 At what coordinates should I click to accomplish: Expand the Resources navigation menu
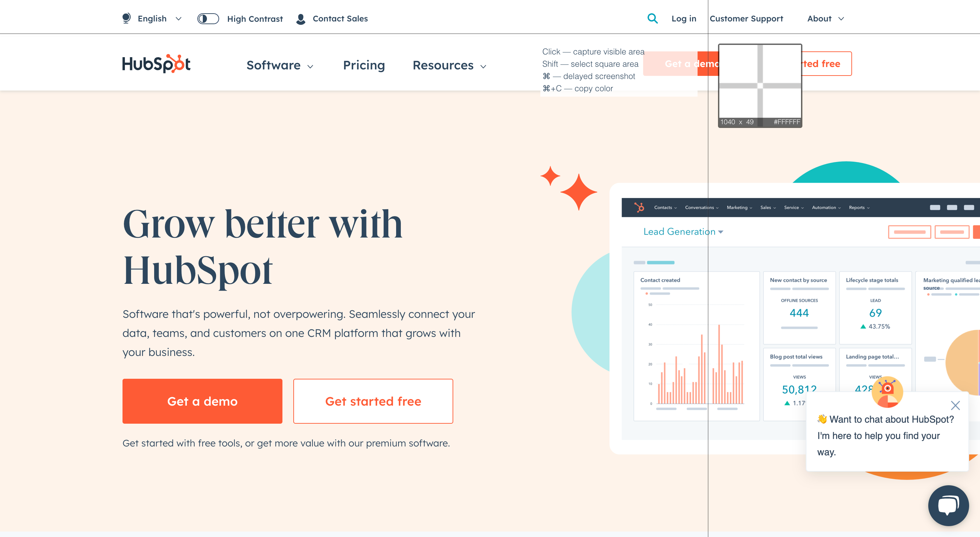click(x=450, y=65)
